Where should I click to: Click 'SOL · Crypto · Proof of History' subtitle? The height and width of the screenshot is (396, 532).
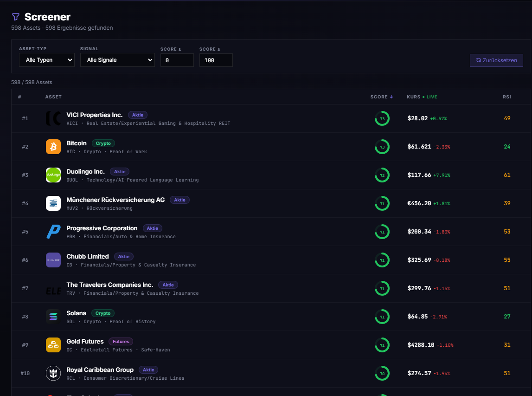coord(111,321)
